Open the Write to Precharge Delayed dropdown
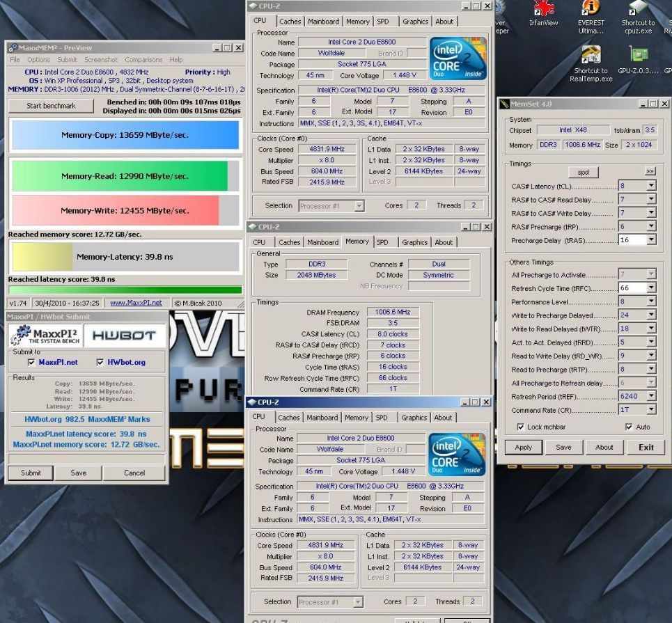The width and height of the screenshot is (672, 623). click(651, 315)
